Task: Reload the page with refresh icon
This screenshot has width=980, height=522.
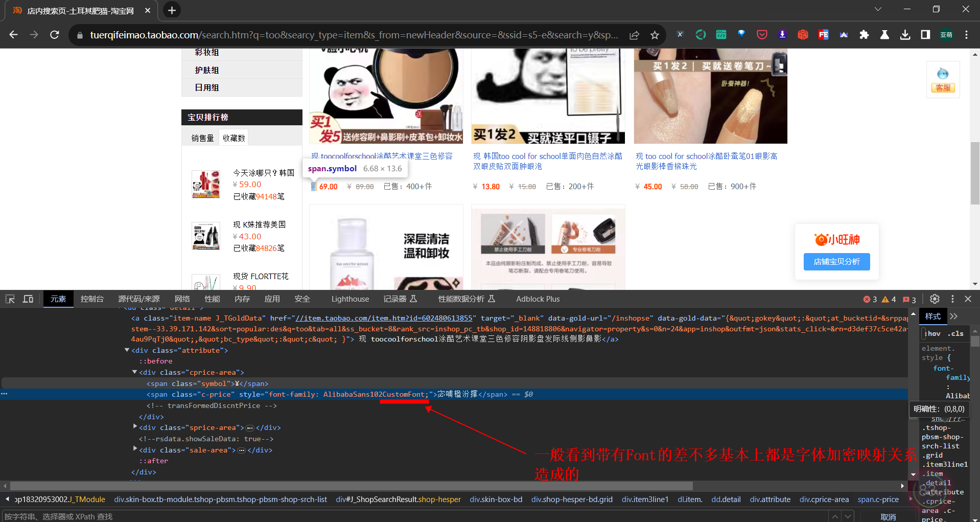Action: (x=55, y=35)
